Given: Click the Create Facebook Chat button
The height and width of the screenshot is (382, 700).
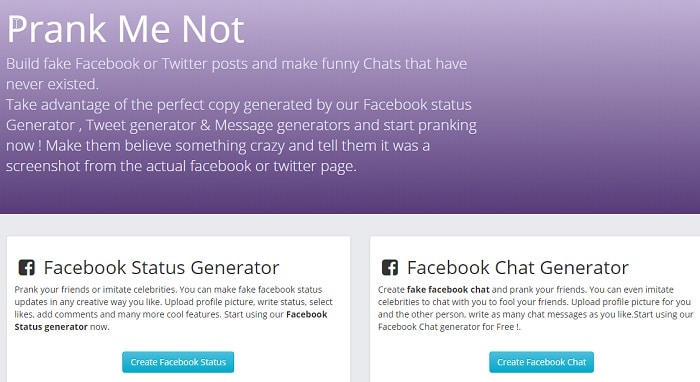Looking at the screenshot, I should pos(542,362).
